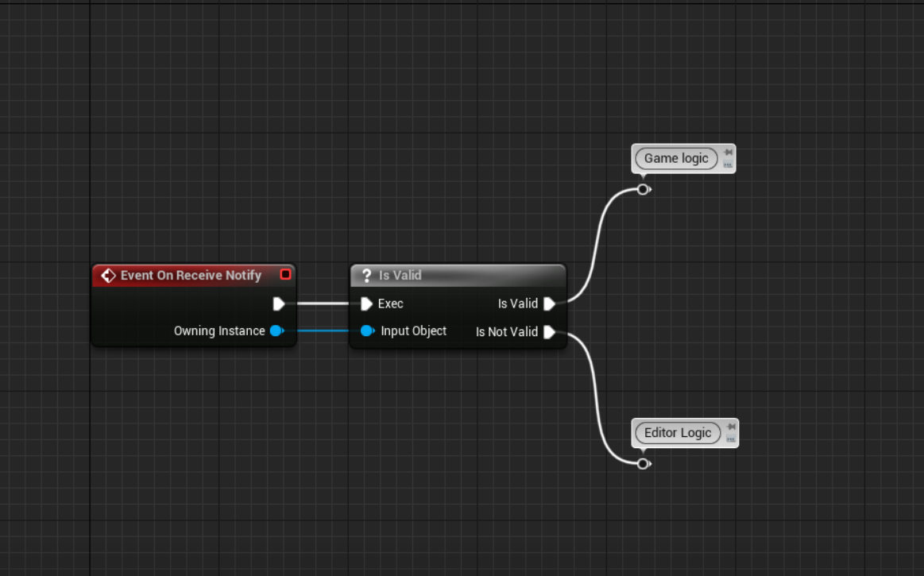Click the Is Not Valid output exec pin
This screenshot has width=924, height=576.
(549, 332)
